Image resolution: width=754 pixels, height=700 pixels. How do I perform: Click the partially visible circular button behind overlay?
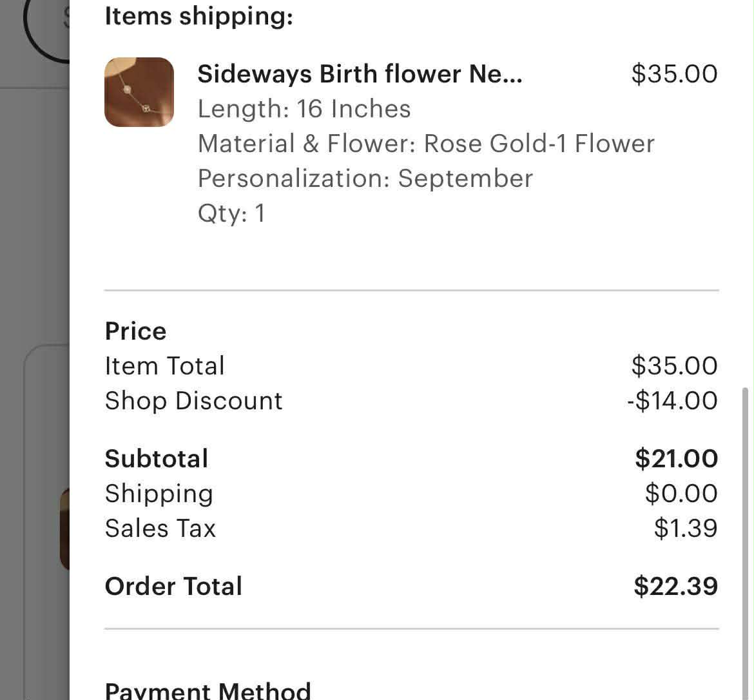(45, 29)
